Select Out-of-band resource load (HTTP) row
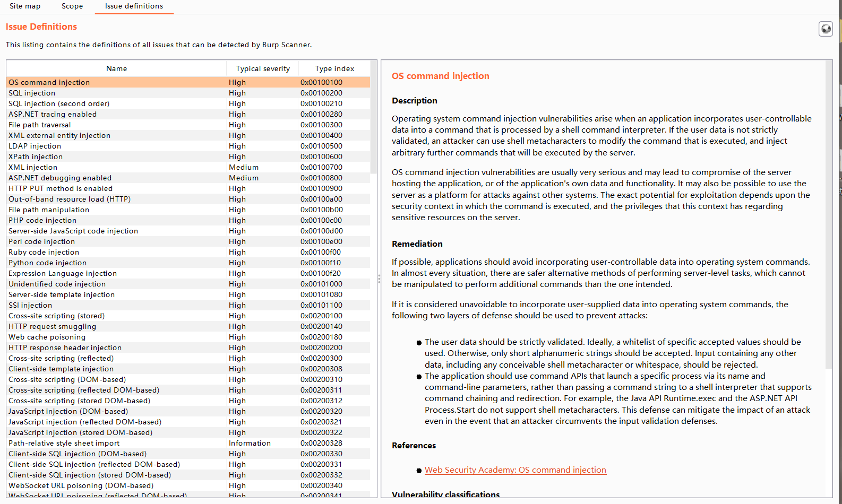This screenshot has height=504, width=842. pos(188,199)
